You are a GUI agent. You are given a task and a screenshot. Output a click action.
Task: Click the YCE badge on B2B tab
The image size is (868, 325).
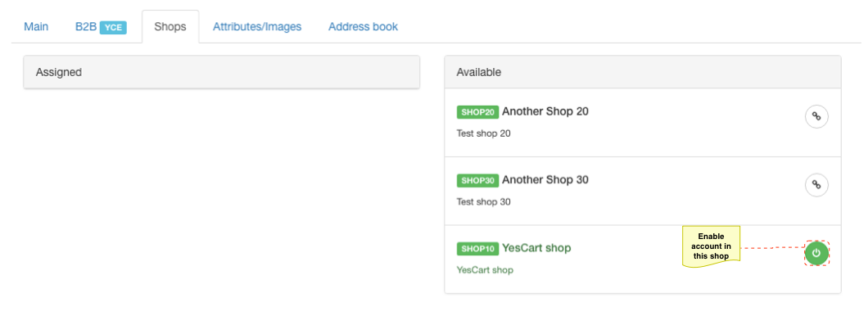coord(113,28)
